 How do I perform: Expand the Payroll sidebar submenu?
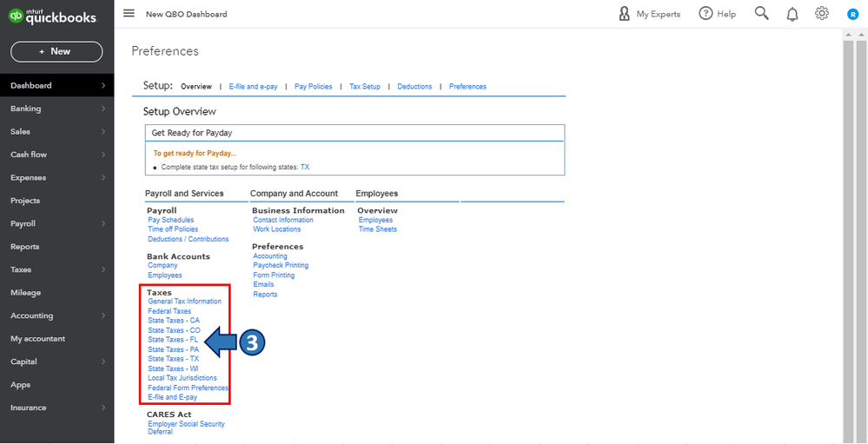click(x=103, y=223)
